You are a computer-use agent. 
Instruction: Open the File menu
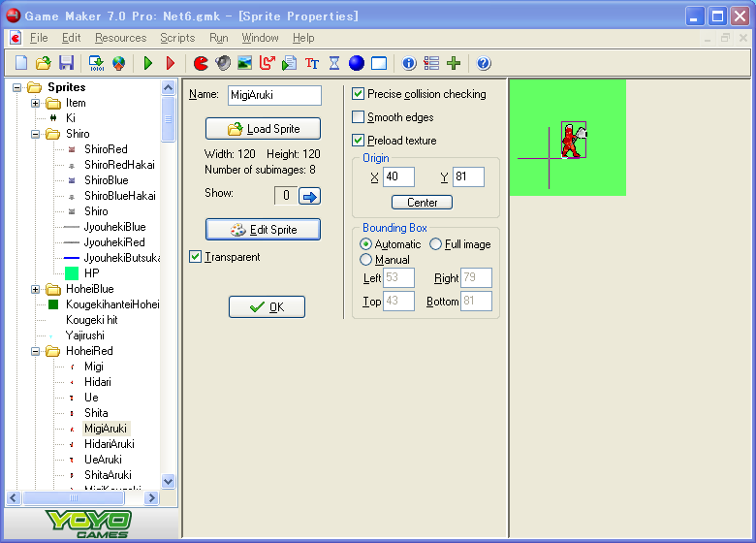pos(39,38)
